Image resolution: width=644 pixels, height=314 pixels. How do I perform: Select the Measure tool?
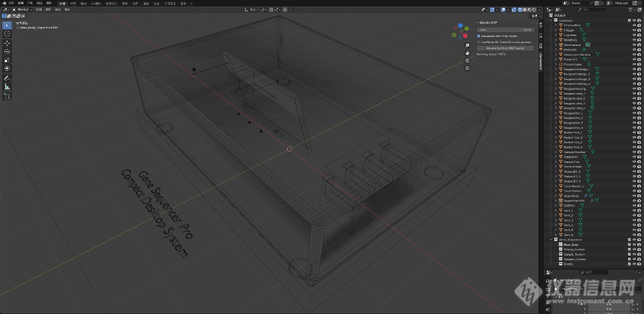[x=7, y=87]
